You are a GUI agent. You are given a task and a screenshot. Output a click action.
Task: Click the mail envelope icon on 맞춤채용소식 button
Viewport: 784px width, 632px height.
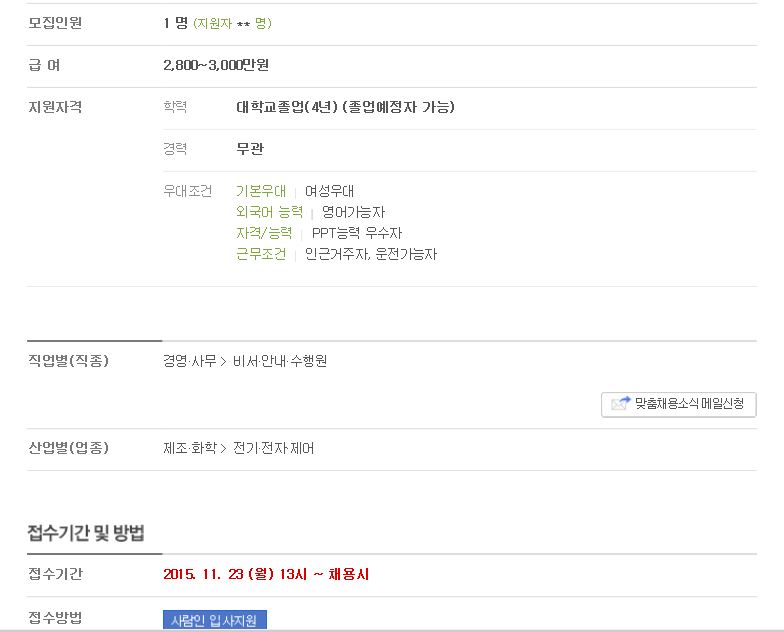tap(620, 403)
